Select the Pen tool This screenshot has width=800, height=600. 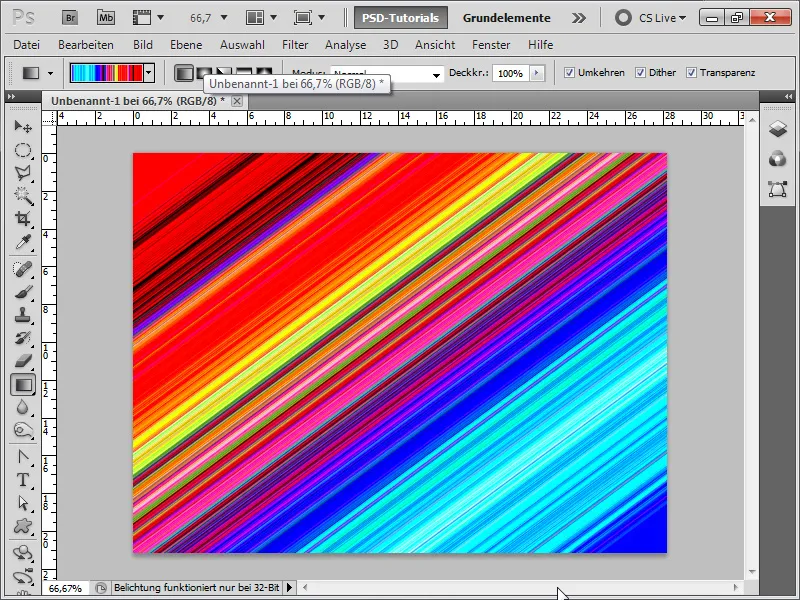[x=23, y=457]
